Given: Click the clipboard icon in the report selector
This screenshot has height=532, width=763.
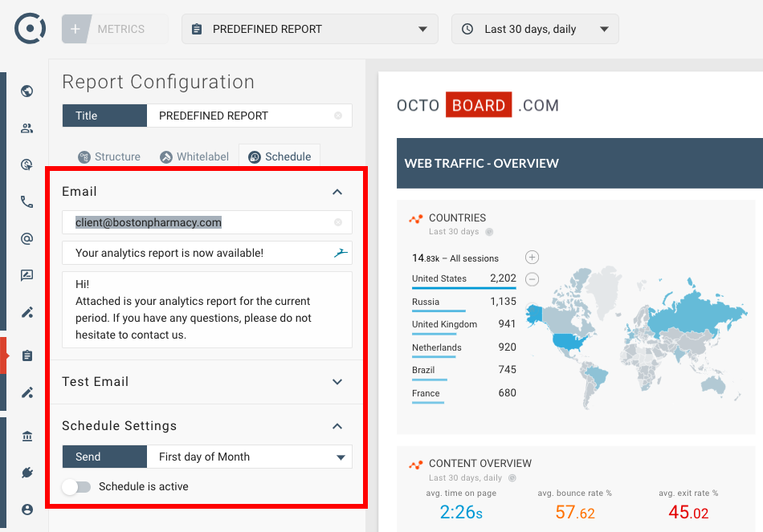Looking at the screenshot, I should (197, 29).
